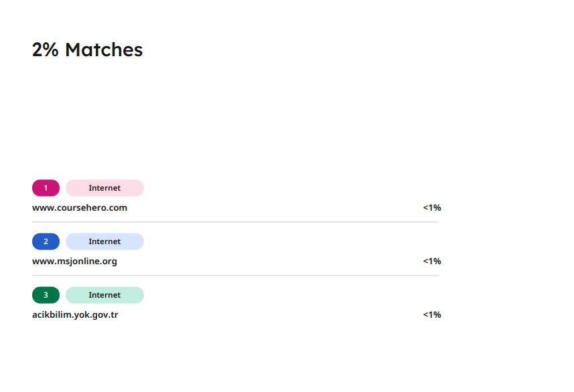Image resolution: width=574 pixels, height=392 pixels.
Task: Click the word "Matches" in the heading
Action: (104, 50)
